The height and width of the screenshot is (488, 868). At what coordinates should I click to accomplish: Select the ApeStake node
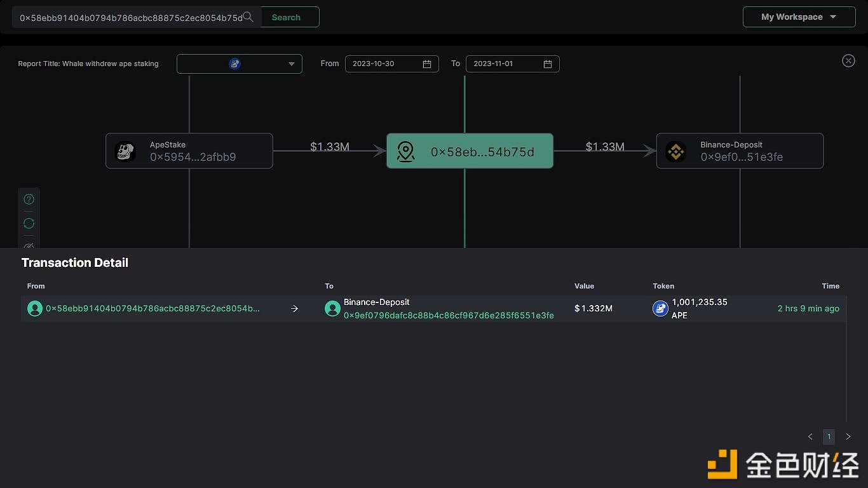pos(189,151)
